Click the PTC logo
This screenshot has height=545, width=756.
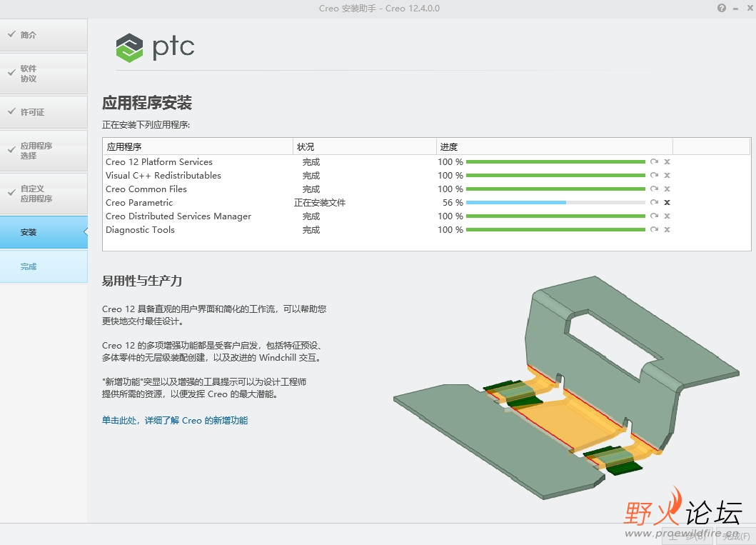pos(155,47)
